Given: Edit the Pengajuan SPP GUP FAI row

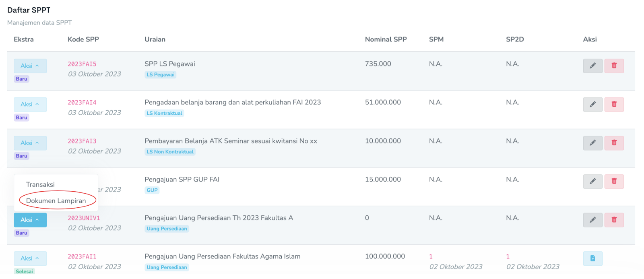Looking at the screenshot, I should click(x=592, y=182).
